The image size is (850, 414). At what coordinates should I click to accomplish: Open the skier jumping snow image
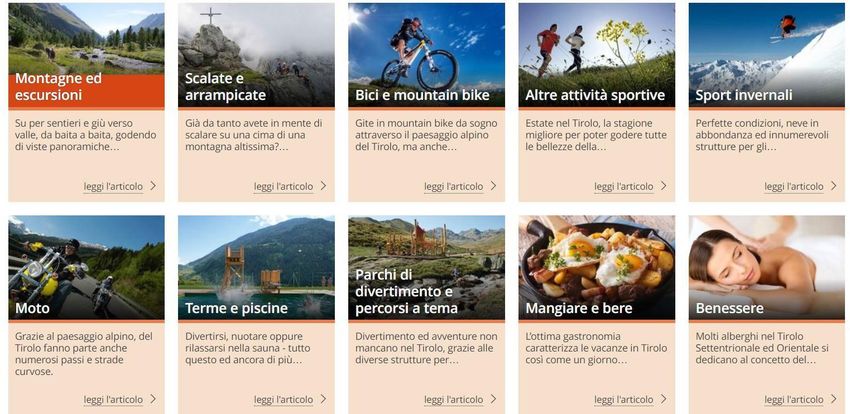pyautogui.click(x=767, y=55)
